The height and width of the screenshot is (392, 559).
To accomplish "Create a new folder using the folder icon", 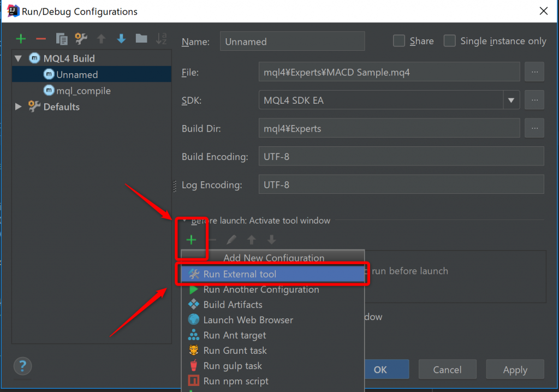I will [x=141, y=39].
